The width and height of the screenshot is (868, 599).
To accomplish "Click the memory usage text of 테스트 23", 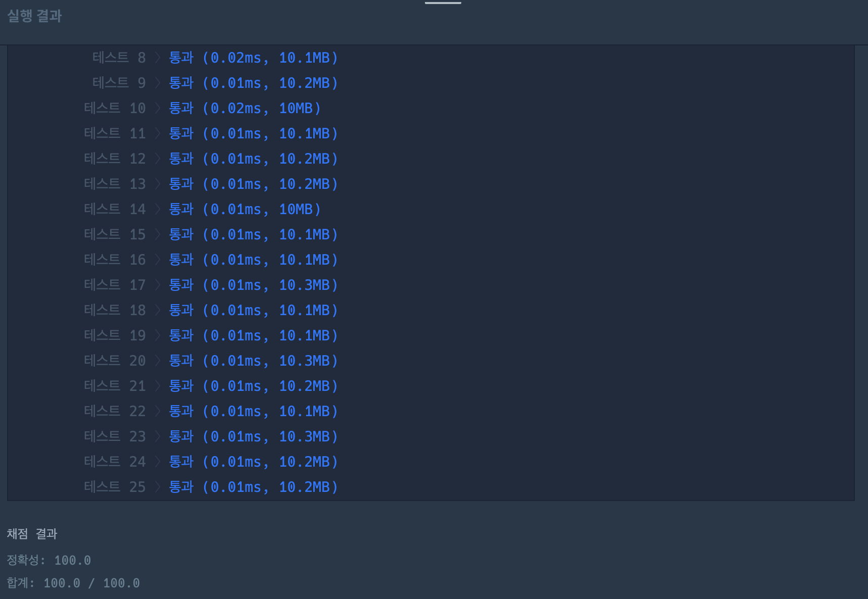I will click(307, 436).
